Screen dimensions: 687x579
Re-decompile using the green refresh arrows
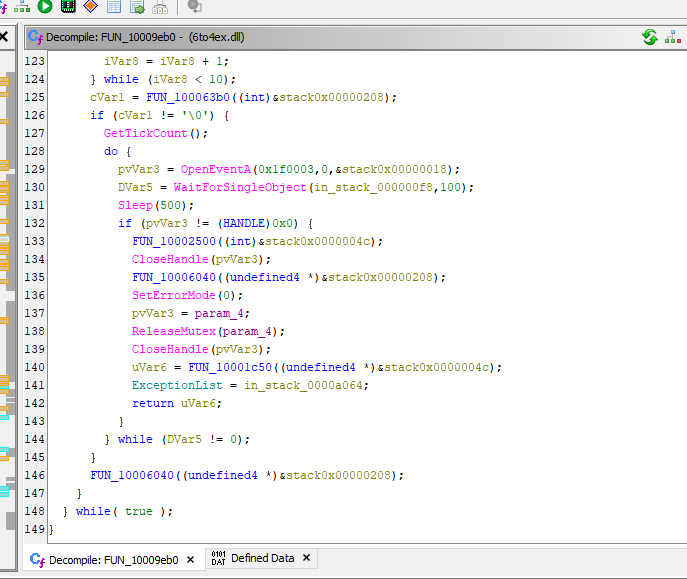[x=650, y=37]
